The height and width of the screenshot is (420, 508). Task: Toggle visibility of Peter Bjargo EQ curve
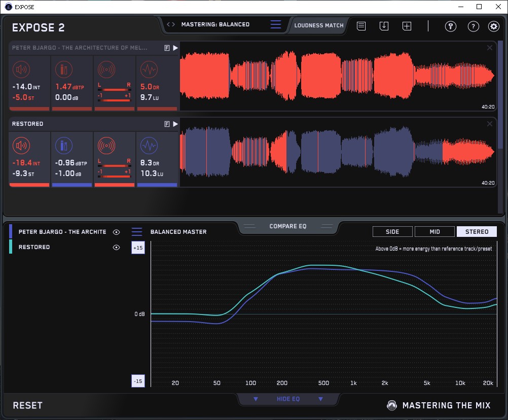(116, 232)
